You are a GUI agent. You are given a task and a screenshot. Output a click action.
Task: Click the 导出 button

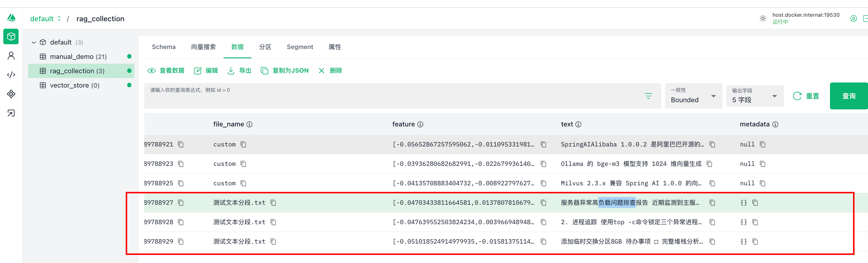tap(239, 71)
